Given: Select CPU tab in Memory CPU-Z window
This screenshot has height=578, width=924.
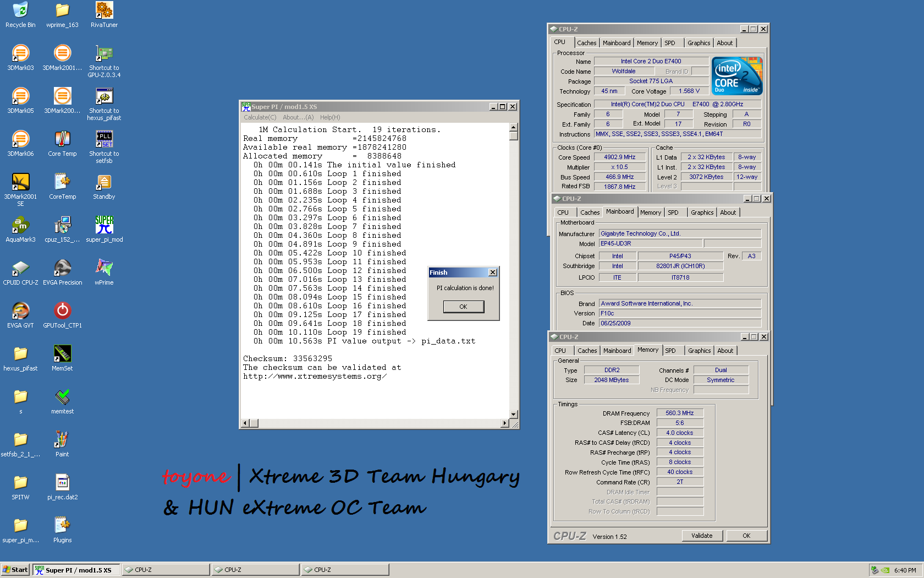Looking at the screenshot, I should (x=560, y=351).
